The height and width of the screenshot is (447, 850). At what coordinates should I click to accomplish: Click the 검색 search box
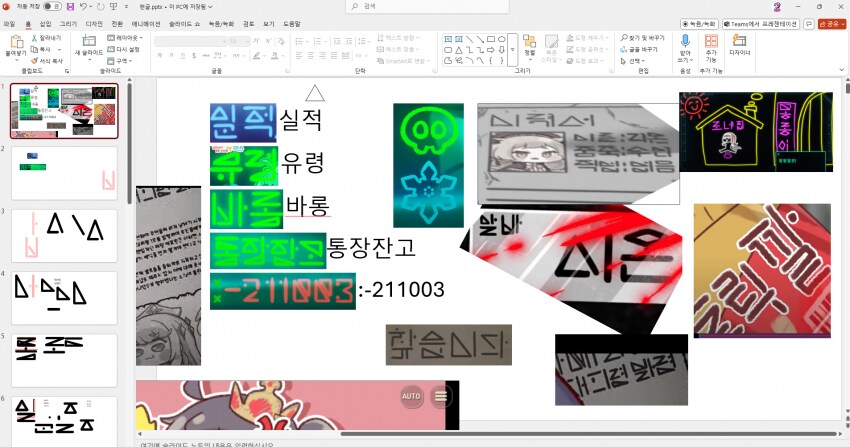[427, 7]
